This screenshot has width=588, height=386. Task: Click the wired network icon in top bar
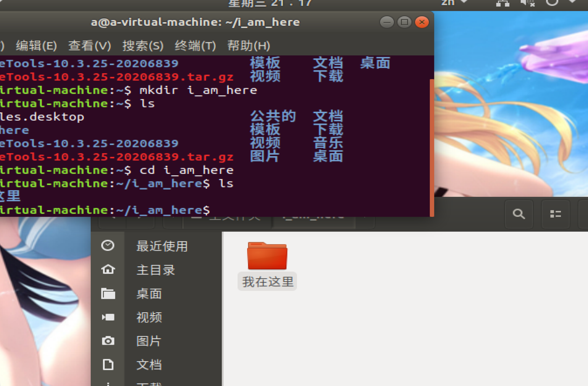(x=503, y=3)
